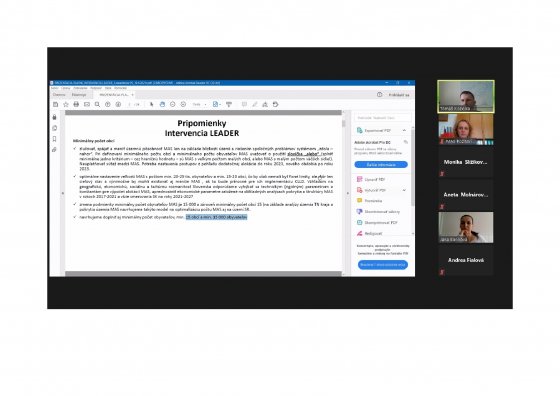This screenshot has height=396, width=560.
Task: Open the Redigovať tool
Action: point(370,233)
